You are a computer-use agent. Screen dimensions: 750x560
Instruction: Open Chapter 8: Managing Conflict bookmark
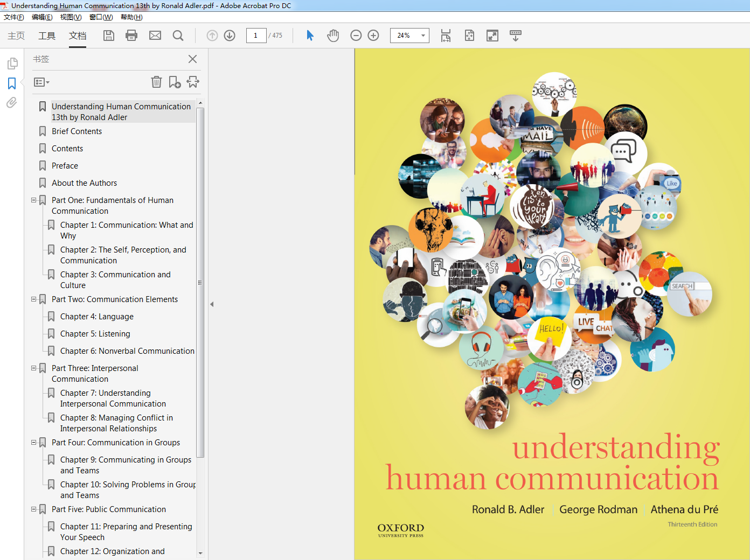116,423
